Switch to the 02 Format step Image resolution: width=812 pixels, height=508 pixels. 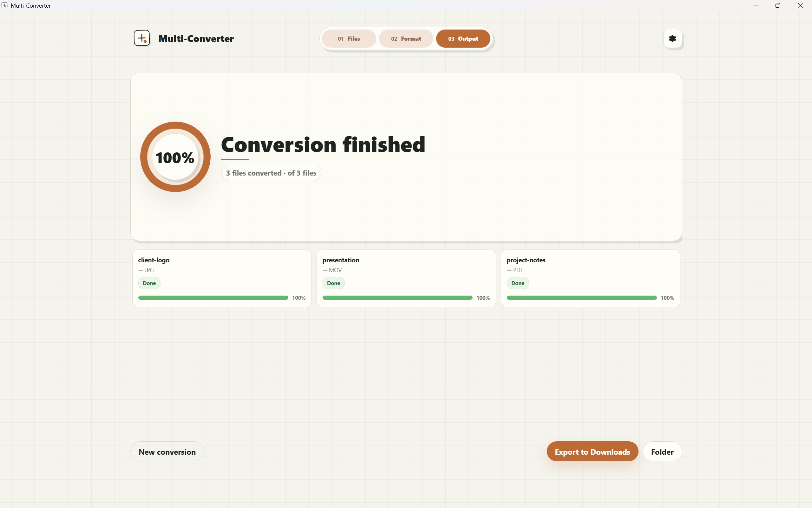(x=406, y=39)
